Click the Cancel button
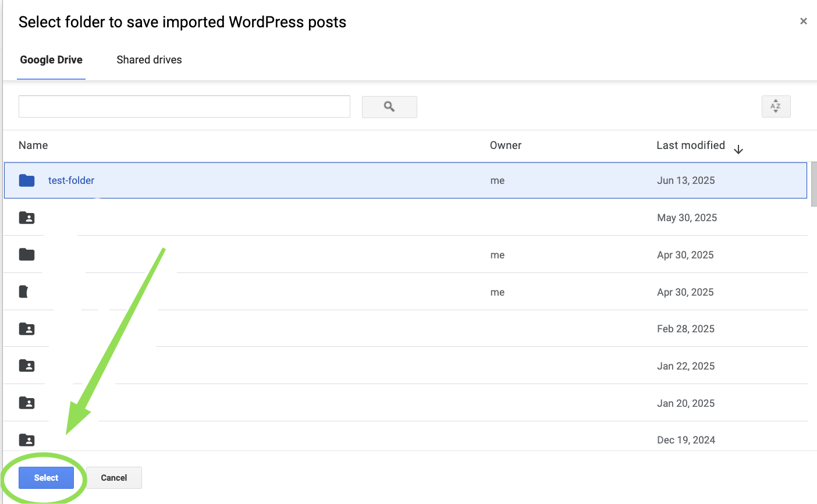 [x=114, y=478]
